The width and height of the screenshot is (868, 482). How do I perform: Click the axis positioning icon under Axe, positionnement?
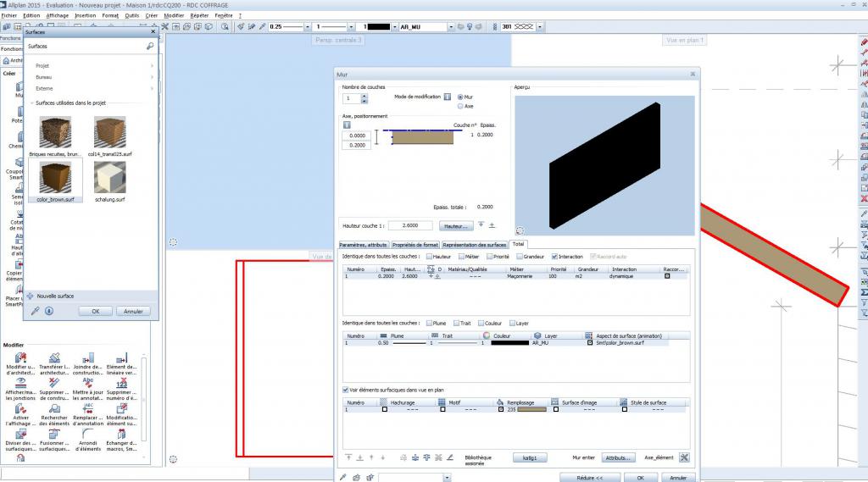(x=347, y=125)
